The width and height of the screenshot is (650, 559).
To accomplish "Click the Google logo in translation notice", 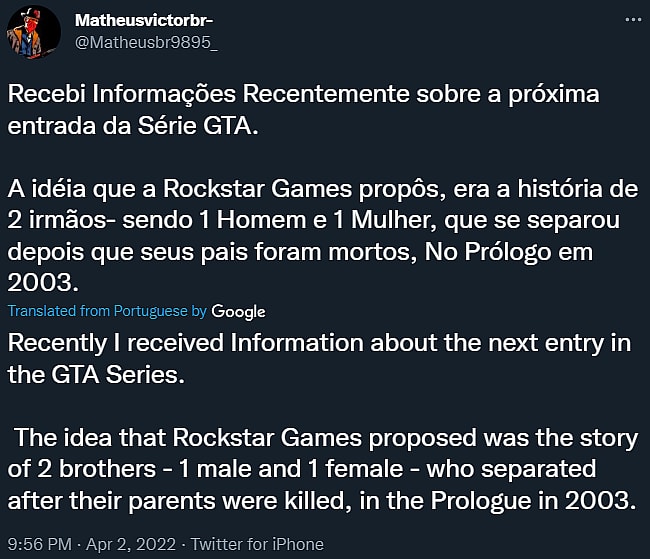I will [x=239, y=311].
